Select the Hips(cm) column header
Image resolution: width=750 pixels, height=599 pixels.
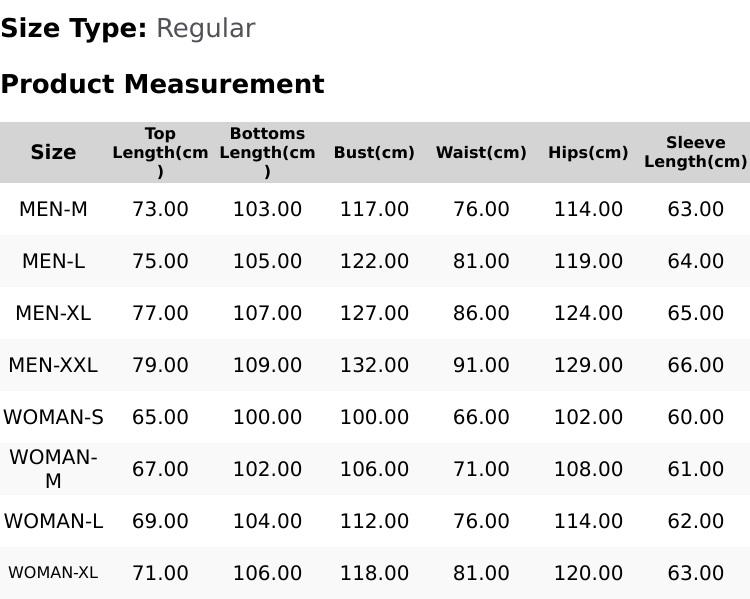point(588,152)
